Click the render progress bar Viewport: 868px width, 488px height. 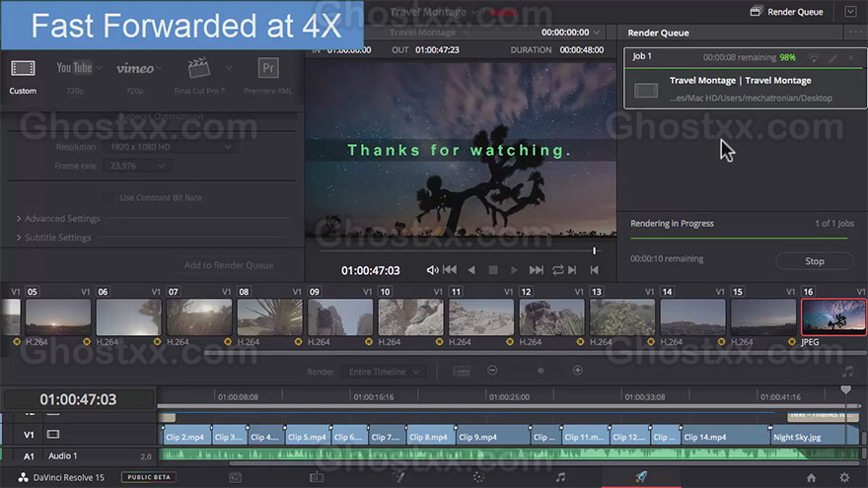click(739, 238)
